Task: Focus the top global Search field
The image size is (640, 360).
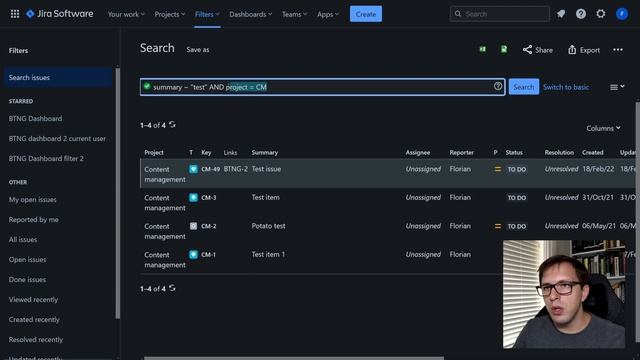Action: point(500,14)
